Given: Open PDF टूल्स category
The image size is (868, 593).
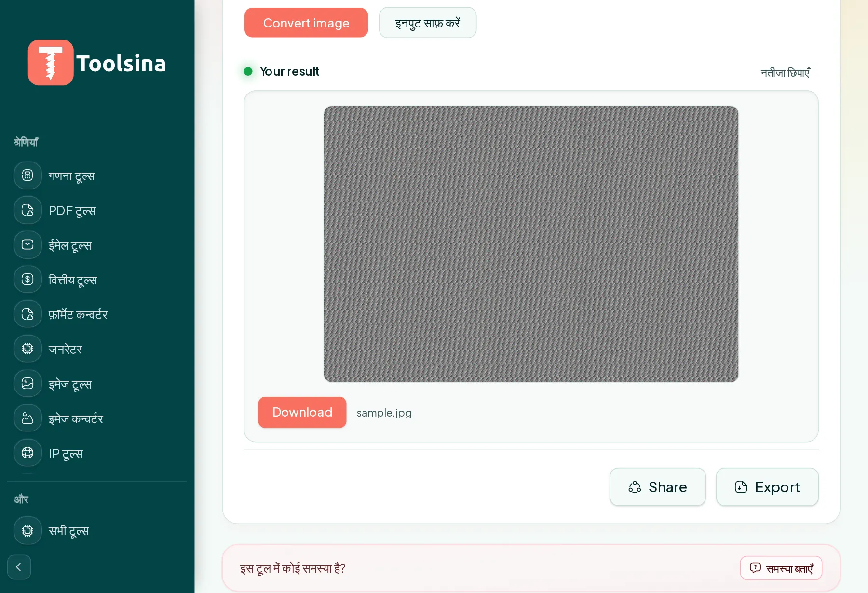Looking at the screenshot, I should tap(96, 210).
